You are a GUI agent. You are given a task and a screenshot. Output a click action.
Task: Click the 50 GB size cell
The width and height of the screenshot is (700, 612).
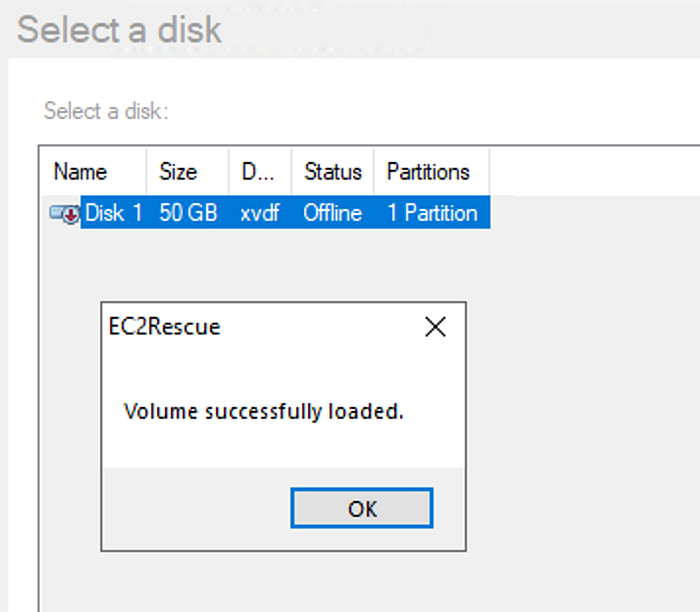coord(188,212)
